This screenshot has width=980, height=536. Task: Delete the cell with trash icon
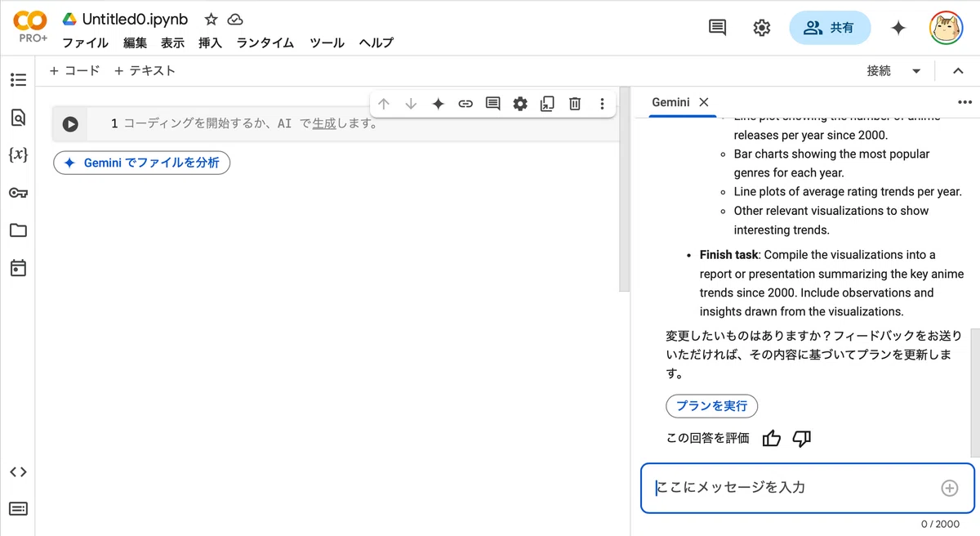(x=575, y=104)
